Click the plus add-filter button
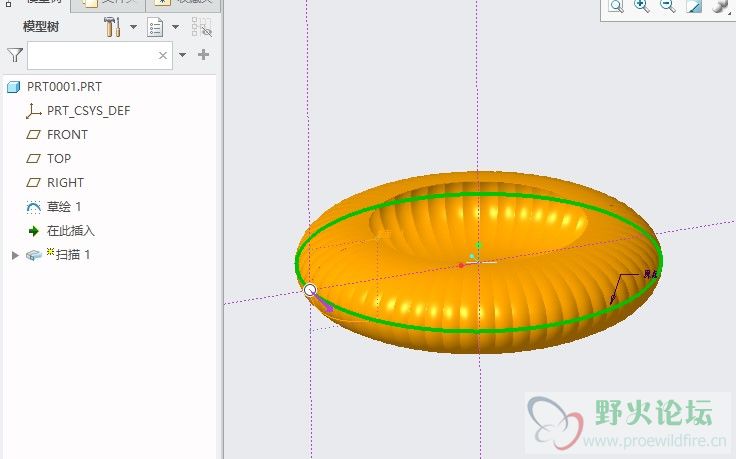736x459 pixels. coord(203,55)
